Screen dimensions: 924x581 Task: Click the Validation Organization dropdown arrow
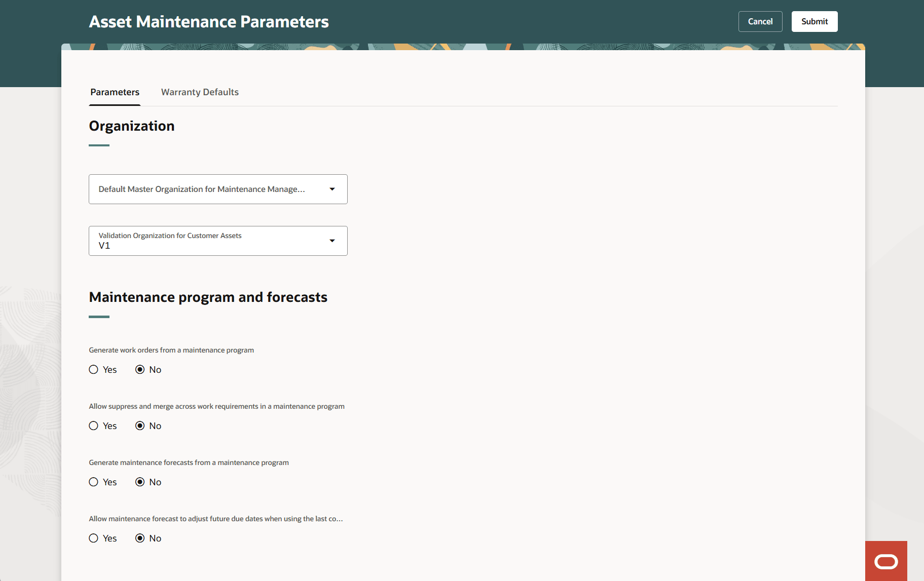click(x=332, y=241)
